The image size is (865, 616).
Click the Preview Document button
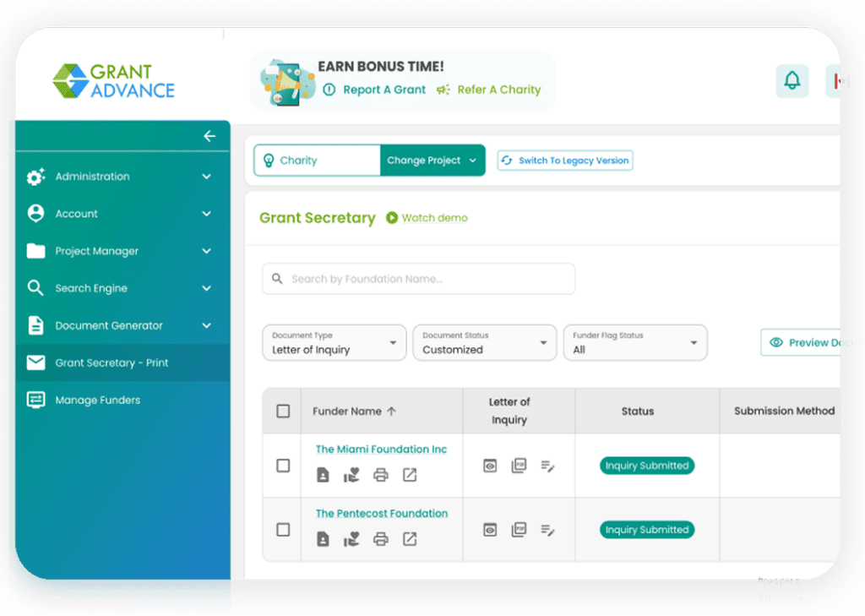[802, 343]
